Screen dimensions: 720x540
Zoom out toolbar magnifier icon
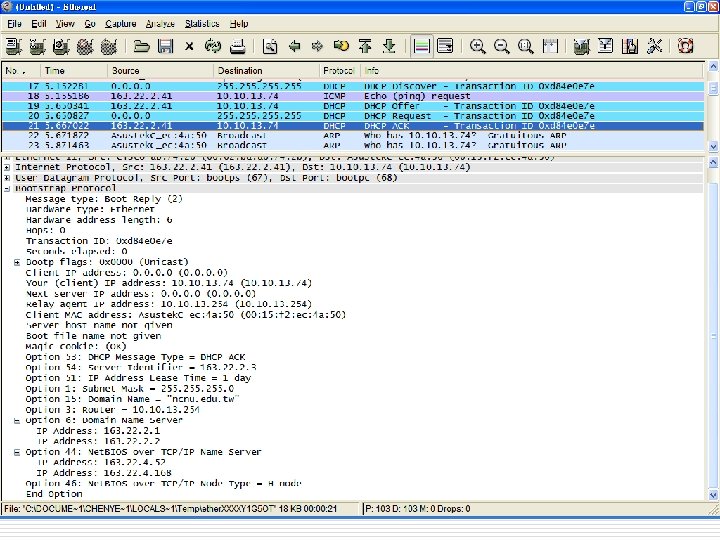click(x=502, y=46)
